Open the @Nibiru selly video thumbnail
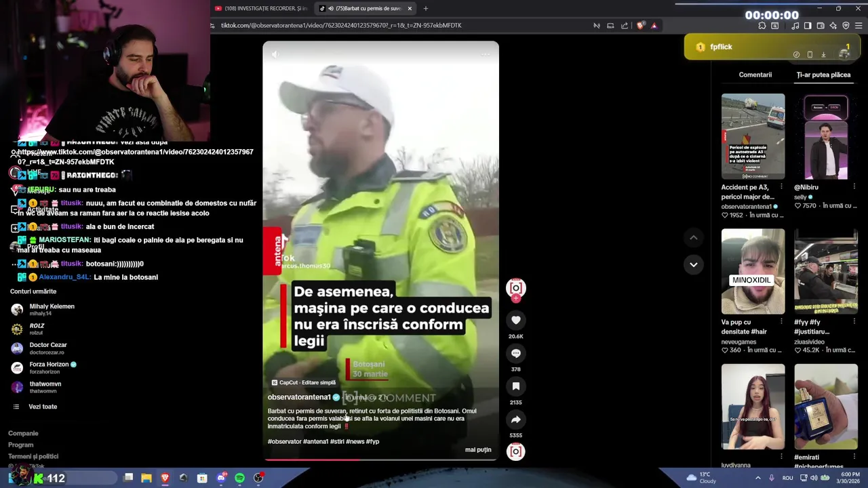868x488 pixels. tap(826, 136)
